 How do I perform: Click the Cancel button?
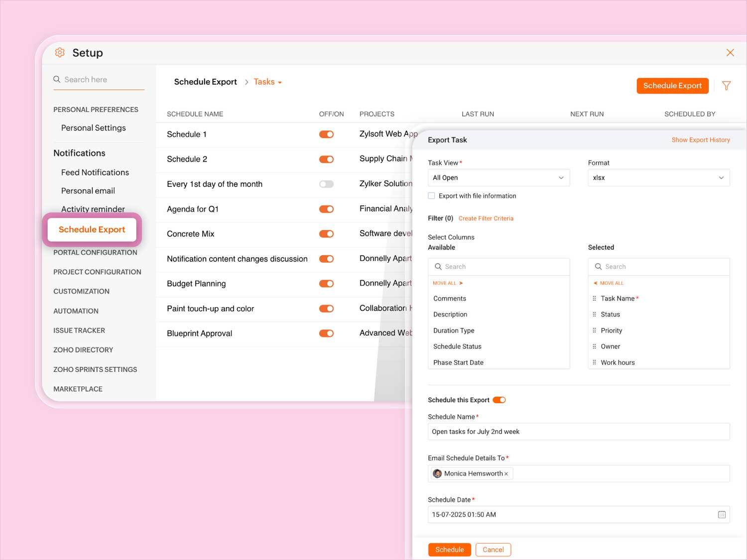(x=493, y=550)
